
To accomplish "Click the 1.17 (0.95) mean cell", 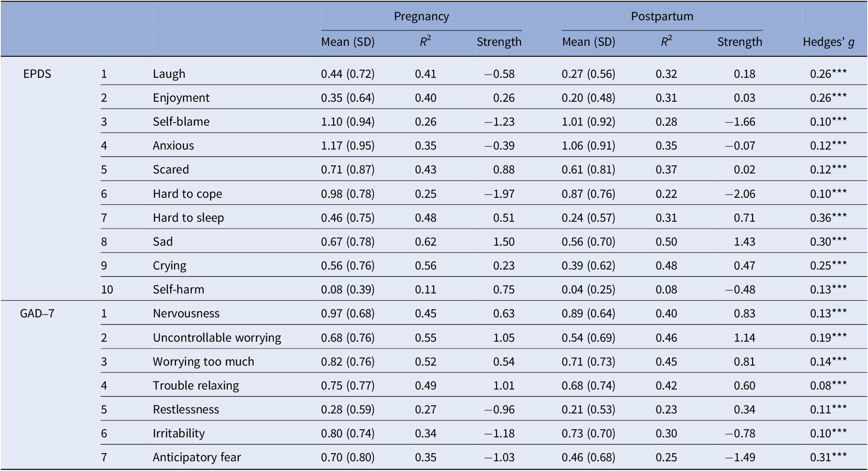I will point(348,146).
